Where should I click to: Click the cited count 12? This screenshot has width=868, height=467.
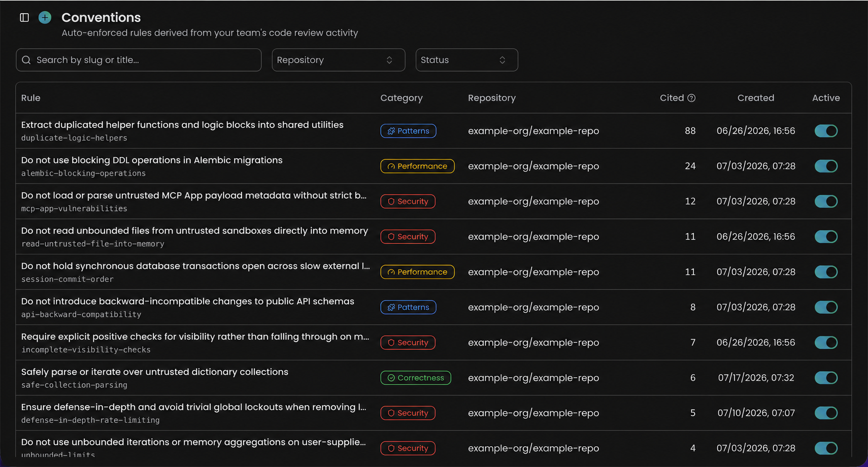click(690, 202)
